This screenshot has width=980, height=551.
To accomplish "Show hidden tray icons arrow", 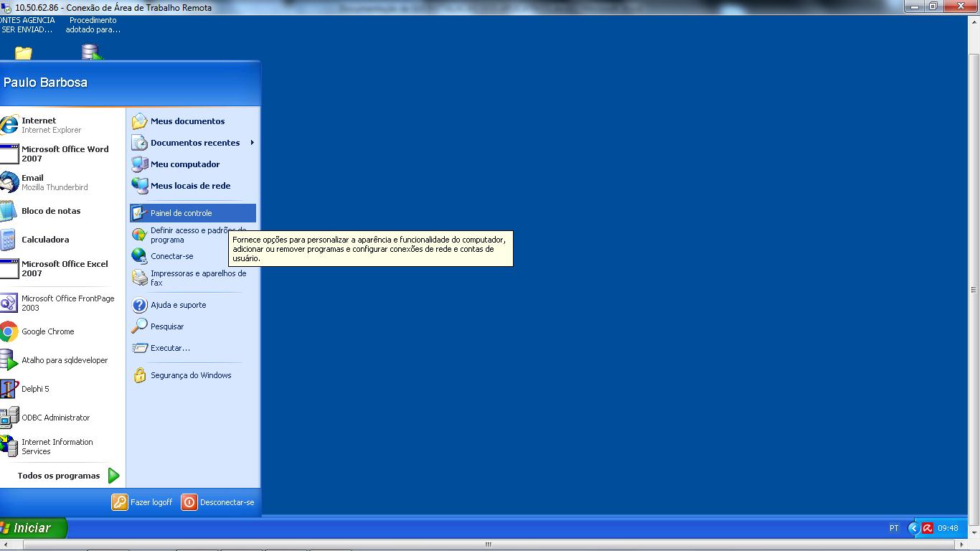I will (913, 528).
